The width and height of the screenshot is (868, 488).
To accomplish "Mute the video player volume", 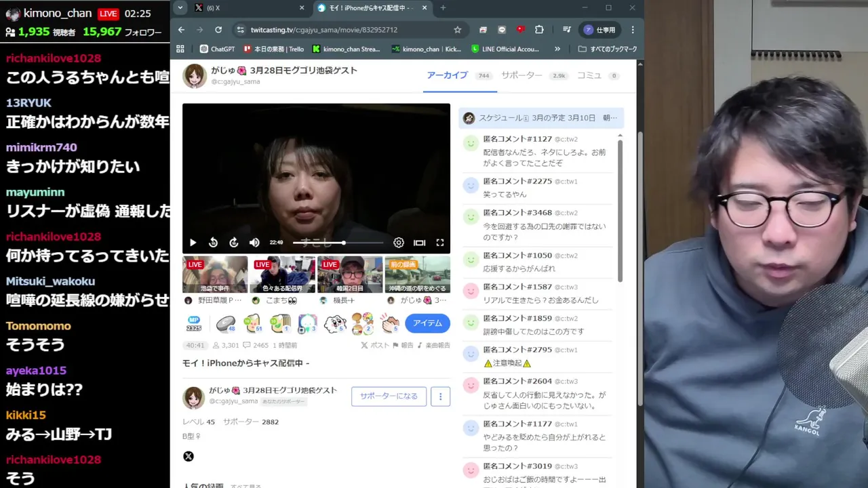I will (x=254, y=243).
